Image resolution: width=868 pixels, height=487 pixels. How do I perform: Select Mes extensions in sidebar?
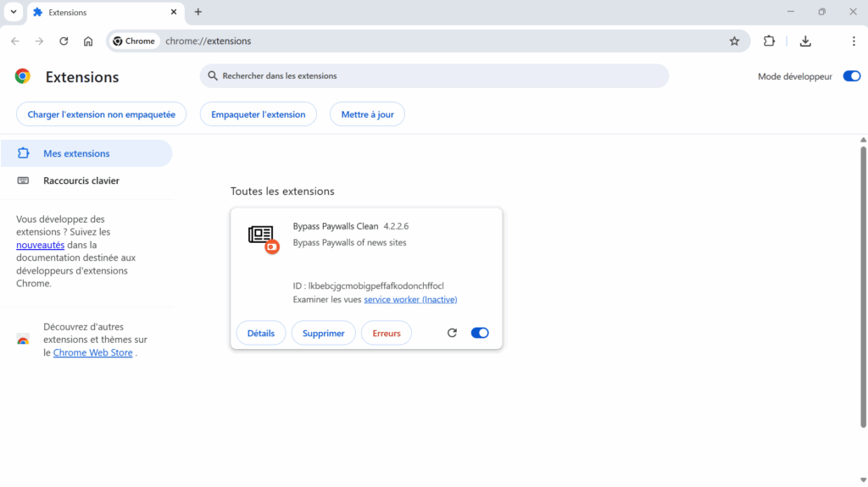[x=76, y=153]
